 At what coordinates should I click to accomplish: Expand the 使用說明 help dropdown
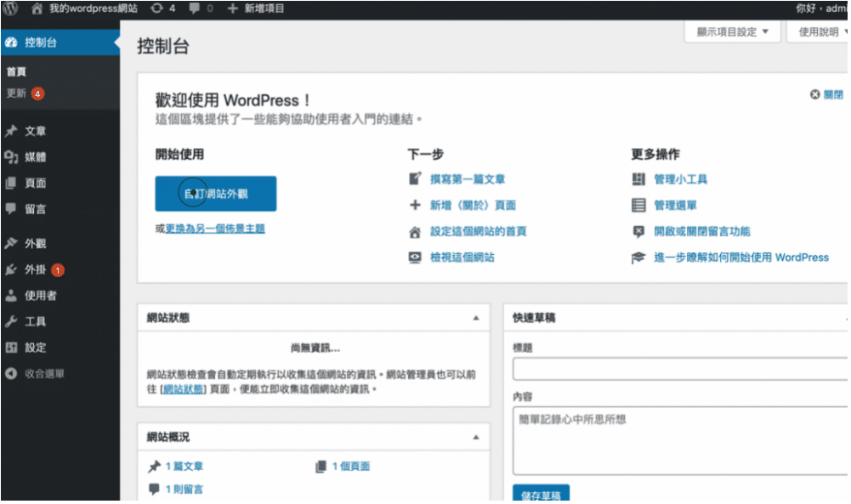click(819, 32)
